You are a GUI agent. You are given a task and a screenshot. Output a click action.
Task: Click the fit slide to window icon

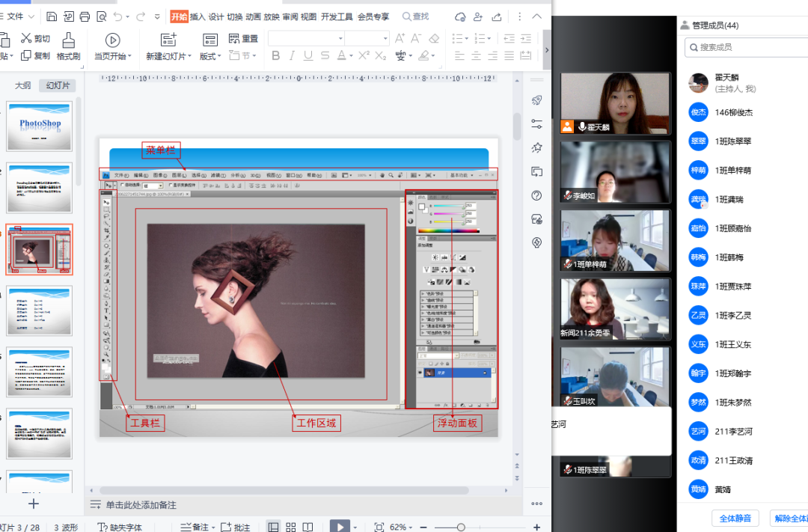(379, 527)
